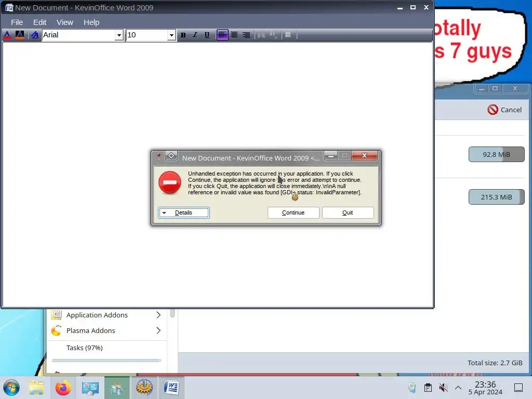Click the Application Addons icon

pyautogui.click(x=56, y=315)
